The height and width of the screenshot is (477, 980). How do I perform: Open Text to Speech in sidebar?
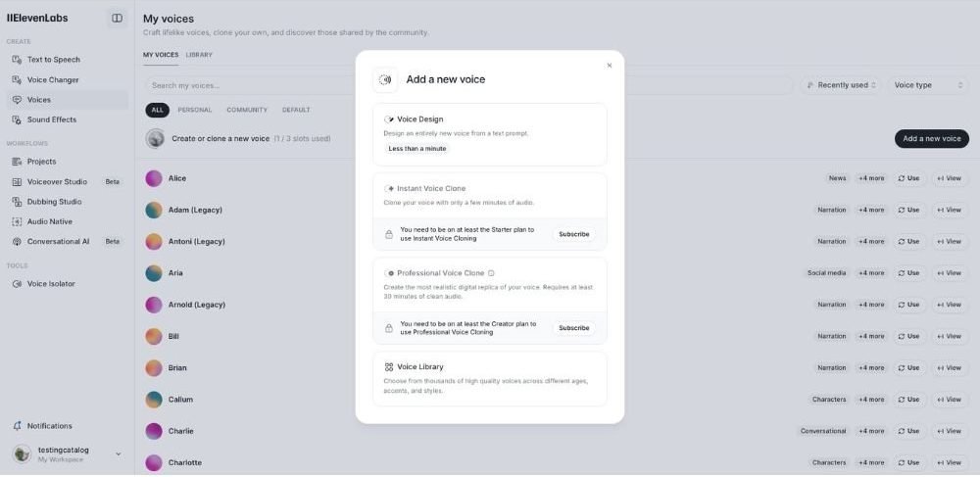point(67,60)
